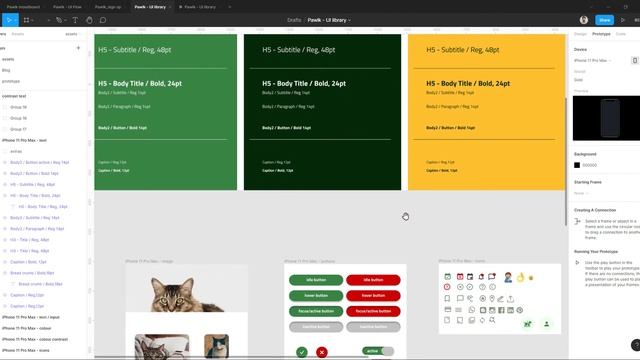Click the magnifier search icon in icons frame
The width and height of the screenshot is (640, 360).
coord(493,320)
